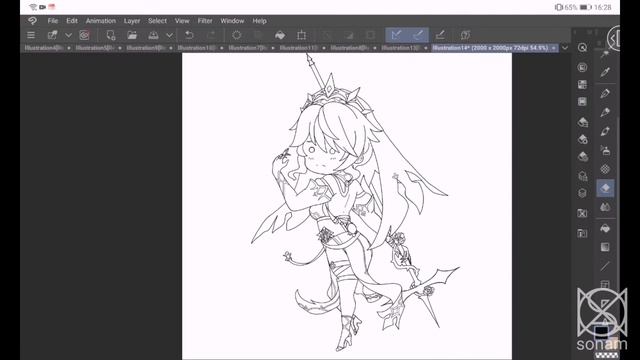Open the hamburger menu in command bar
640x360 pixels.
31,35
